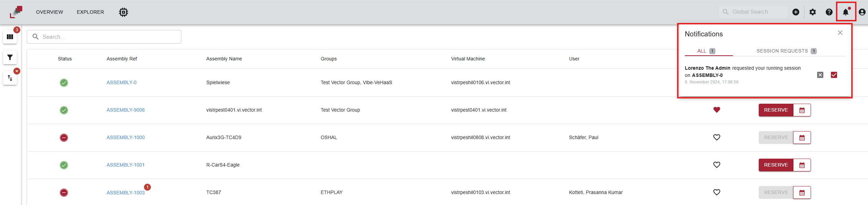
Task: Click green status icon of ASSEMBLY-0
Action: [x=64, y=83]
